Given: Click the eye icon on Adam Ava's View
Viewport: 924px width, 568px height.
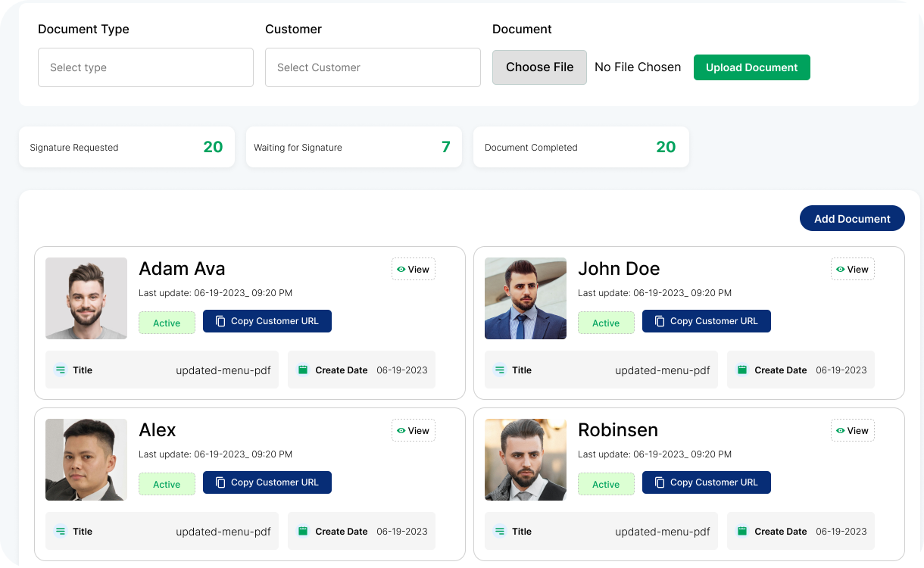Looking at the screenshot, I should (401, 270).
